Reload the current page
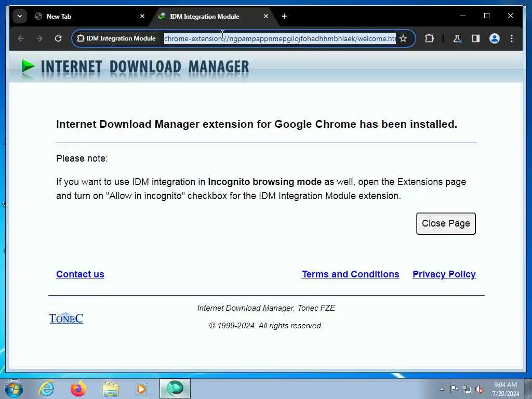 [x=58, y=38]
